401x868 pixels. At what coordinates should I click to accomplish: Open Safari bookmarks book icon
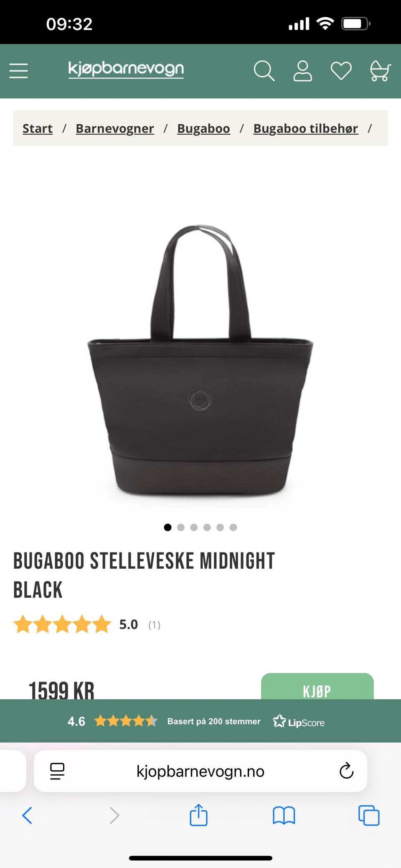284,815
